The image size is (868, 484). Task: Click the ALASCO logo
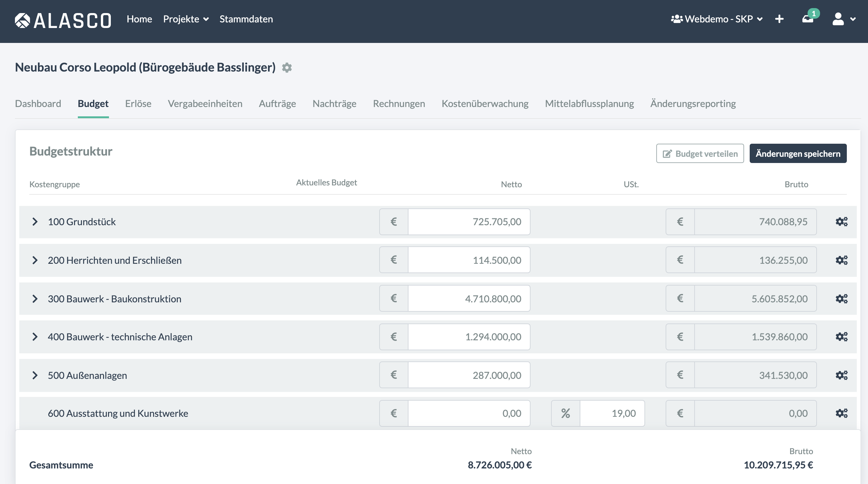(63, 20)
